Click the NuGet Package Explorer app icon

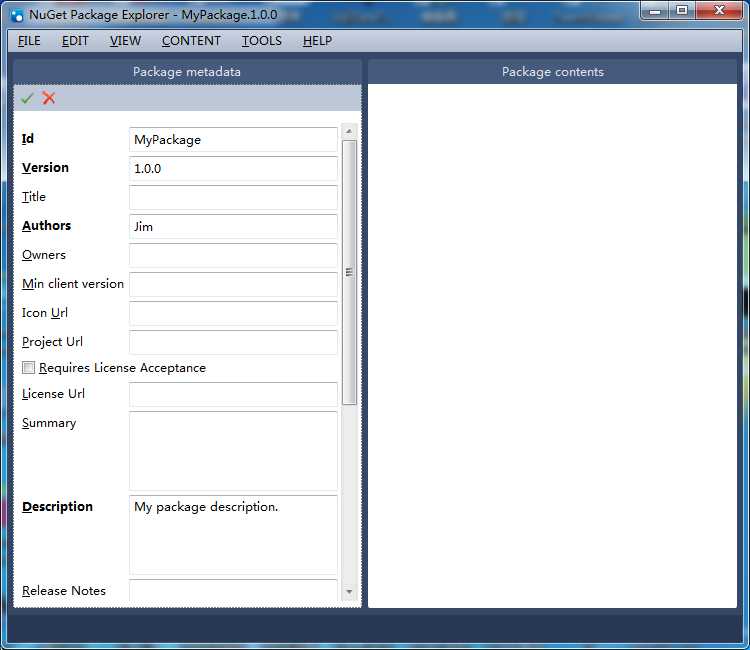pyautogui.click(x=17, y=15)
